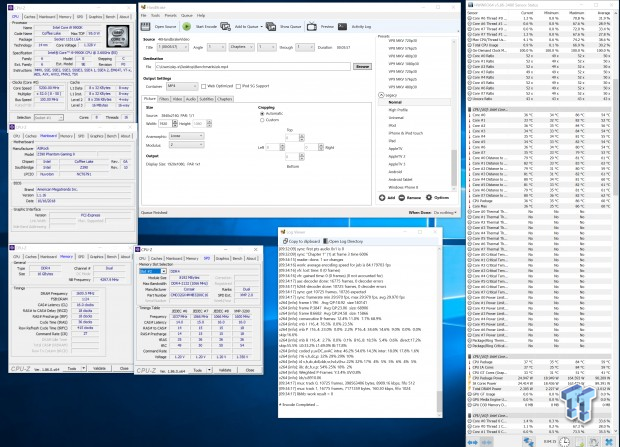The width and height of the screenshot is (620, 447).
Task: Click HWiNFO blue expand arrows icon
Action: click(473, 442)
